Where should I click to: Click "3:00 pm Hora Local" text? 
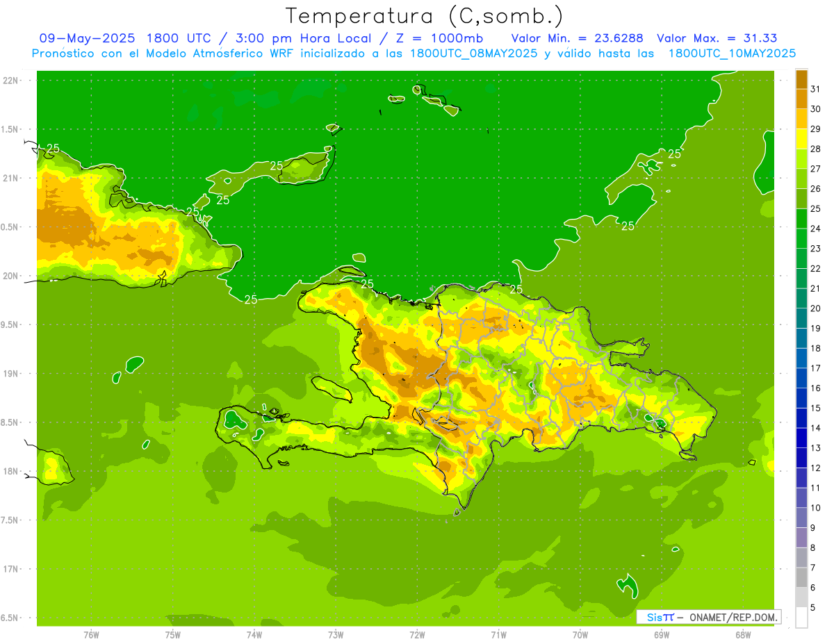[303, 38]
